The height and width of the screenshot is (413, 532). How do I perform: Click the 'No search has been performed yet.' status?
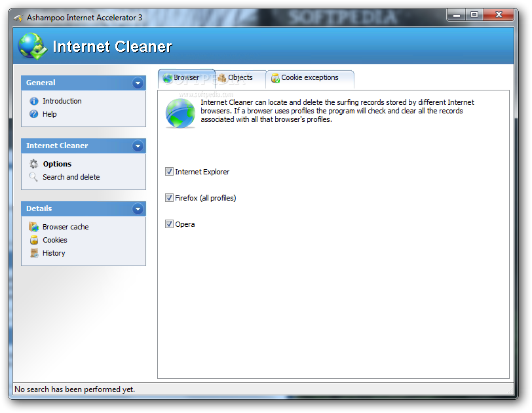(x=75, y=389)
